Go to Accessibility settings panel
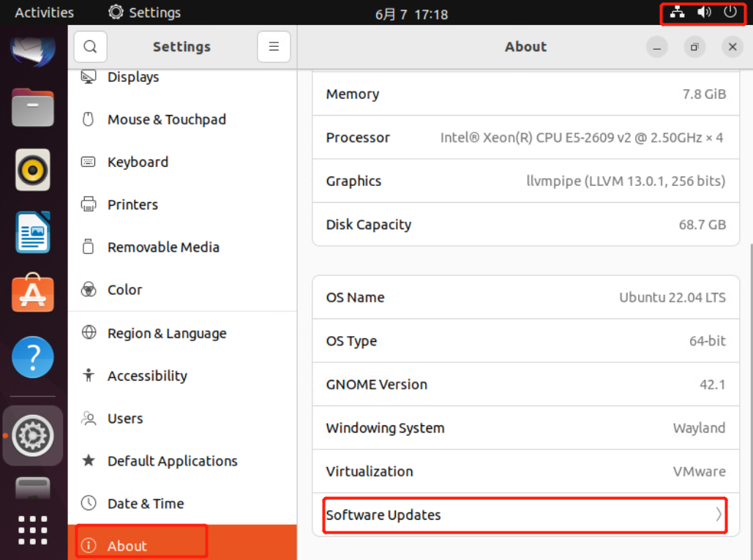Image resolution: width=753 pixels, height=560 pixels. pos(147,376)
